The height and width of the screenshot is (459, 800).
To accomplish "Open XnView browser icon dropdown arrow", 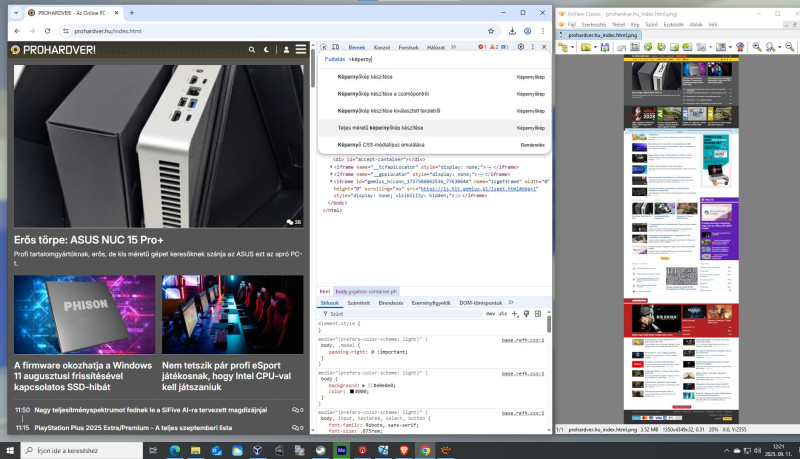I will [x=572, y=47].
